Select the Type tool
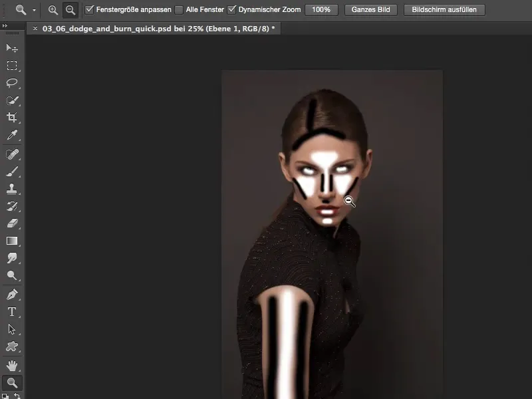 (x=12, y=312)
